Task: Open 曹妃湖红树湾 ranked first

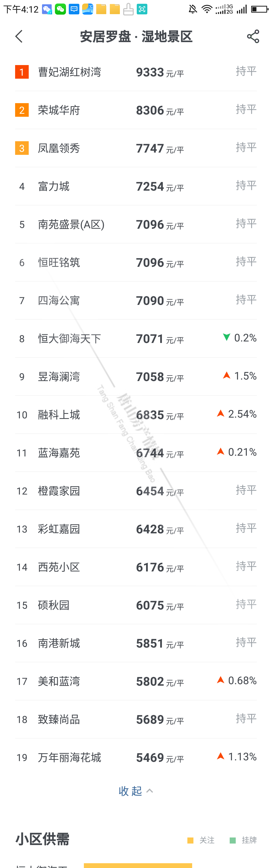Action: pos(69,72)
